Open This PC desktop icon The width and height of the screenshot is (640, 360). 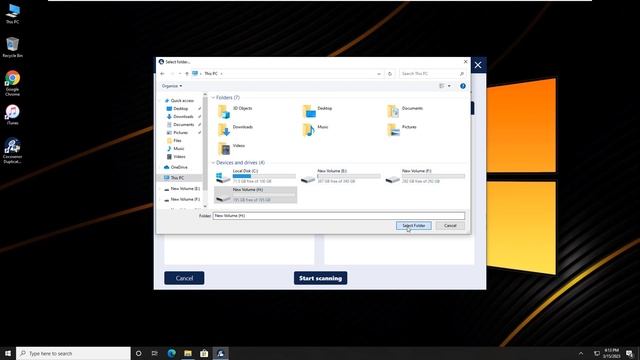coord(12,13)
